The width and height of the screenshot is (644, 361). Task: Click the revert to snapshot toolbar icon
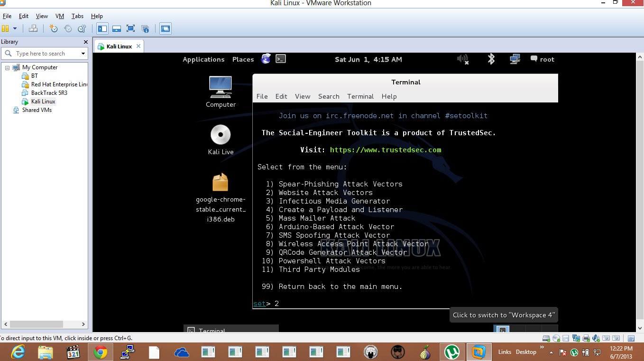click(x=68, y=28)
